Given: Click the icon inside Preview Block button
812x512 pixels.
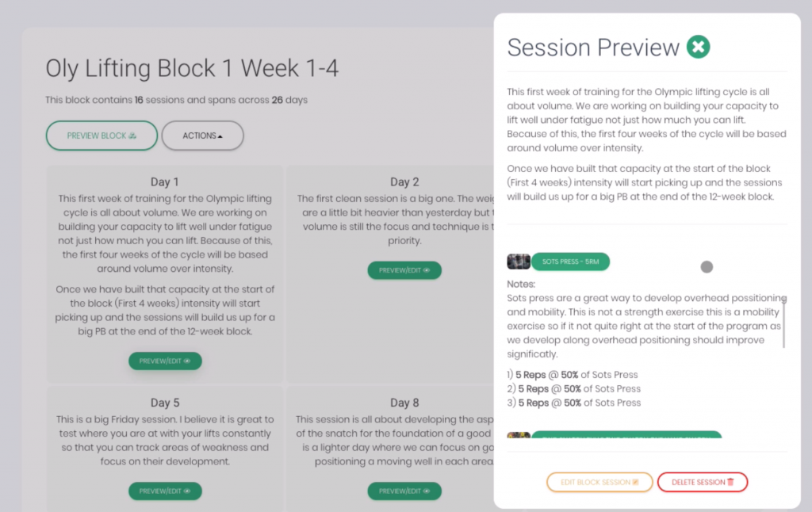Looking at the screenshot, I should 132,136.
